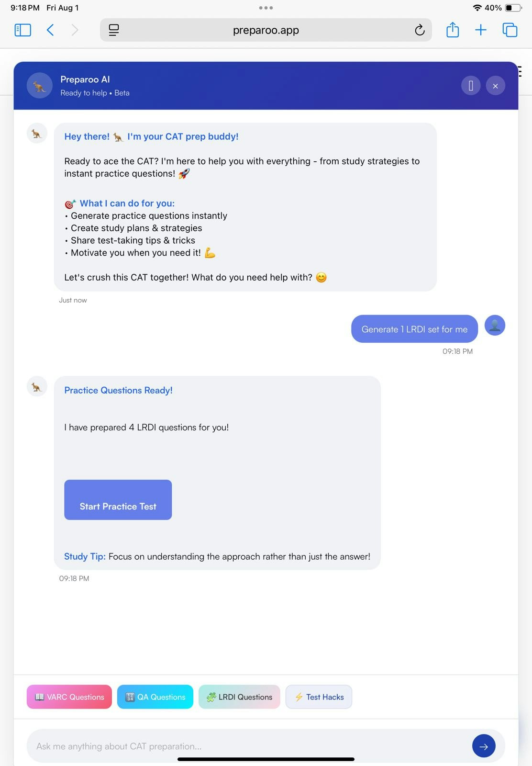Send the chat message with arrow button
Screen dimensions: 532x766
[484, 746]
